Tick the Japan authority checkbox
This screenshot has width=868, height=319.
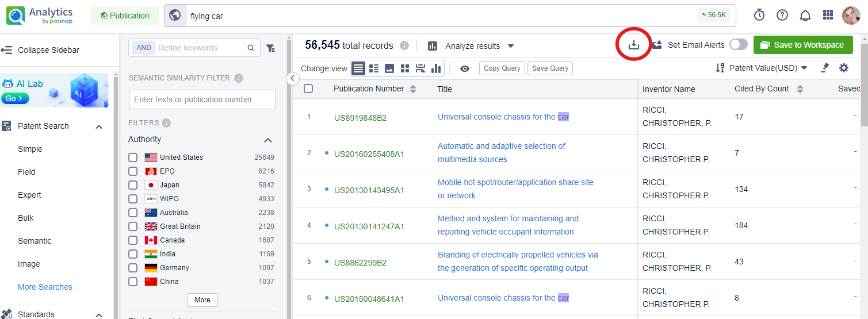pos(133,185)
